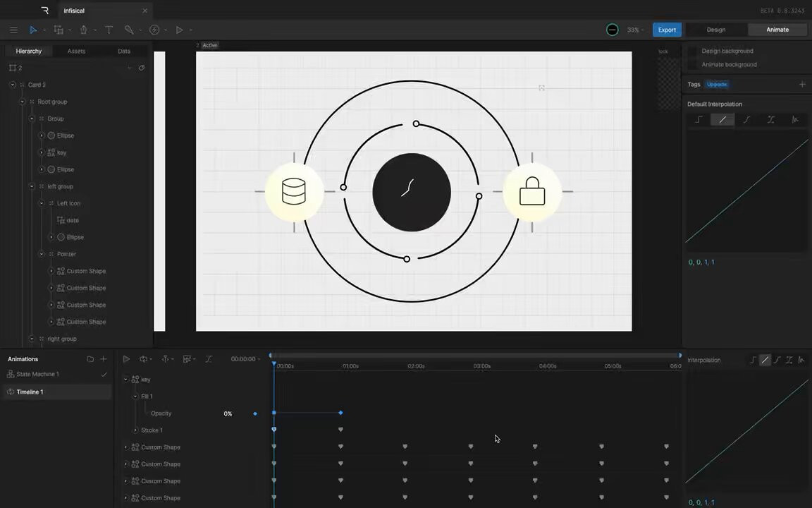This screenshot has width=812, height=508.
Task: Open the hamburger main menu
Action: [x=13, y=30]
